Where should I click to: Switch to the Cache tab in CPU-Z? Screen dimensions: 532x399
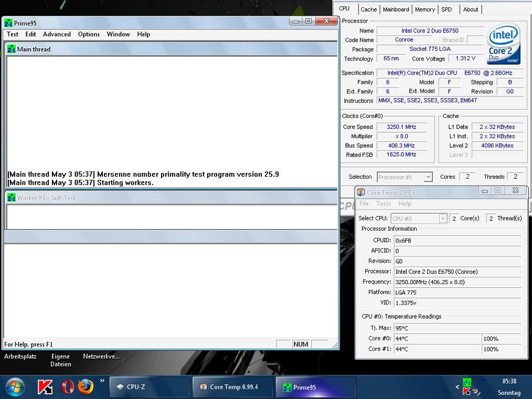pyautogui.click(x=368, y=9)
